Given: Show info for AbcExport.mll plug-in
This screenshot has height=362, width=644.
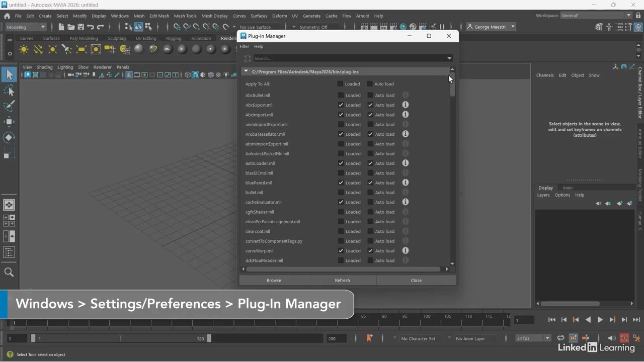Looking at the screenshot, I should tap(405, 105).
